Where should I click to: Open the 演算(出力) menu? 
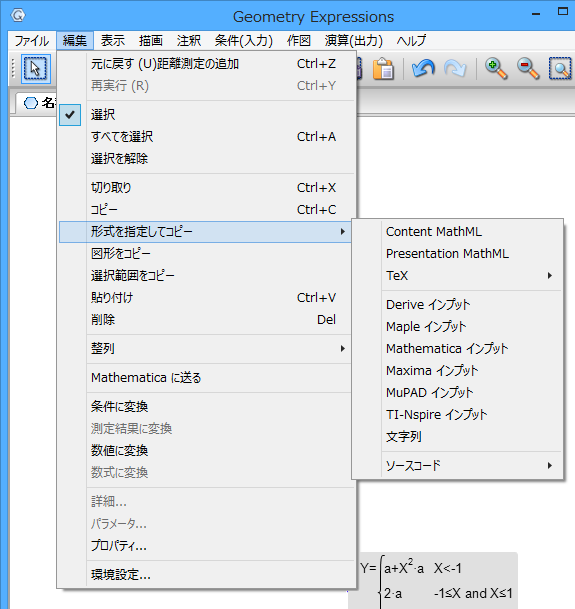pyautogui.click(x=354, y=40)
